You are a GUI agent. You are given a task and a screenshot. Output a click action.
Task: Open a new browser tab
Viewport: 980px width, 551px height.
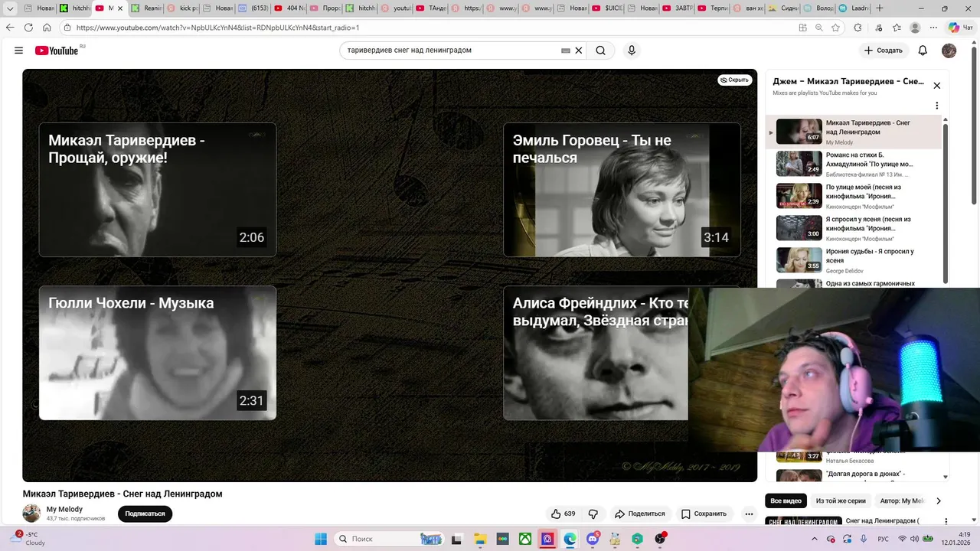pyautogui.click(x=880, y=8)
